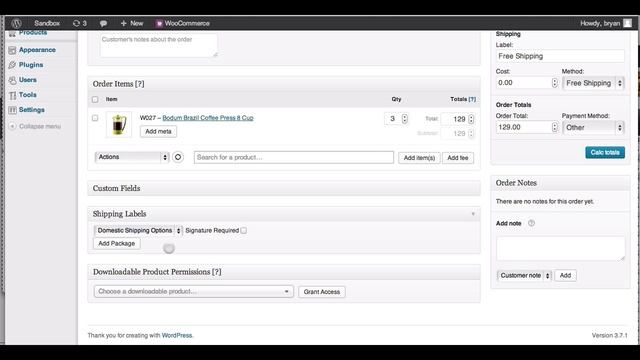This screenshot has width=640, height=360.
Task: Open the updates icon showing 3
Action: click(80, 23)
